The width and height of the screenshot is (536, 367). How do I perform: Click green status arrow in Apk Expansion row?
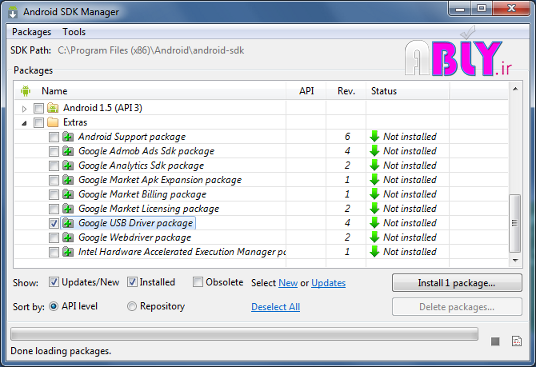[x=375, y=179]
